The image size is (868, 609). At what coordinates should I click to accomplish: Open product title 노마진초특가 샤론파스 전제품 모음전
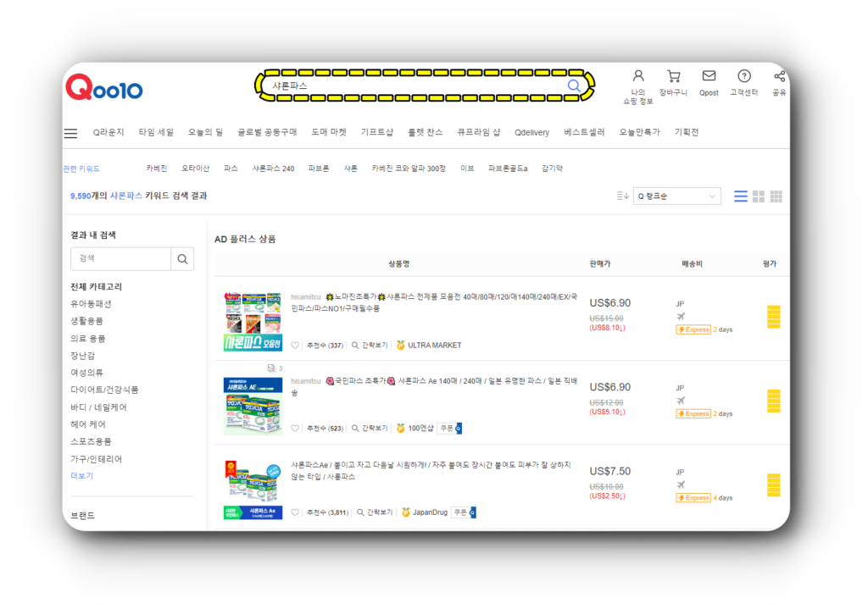point(434,302)
